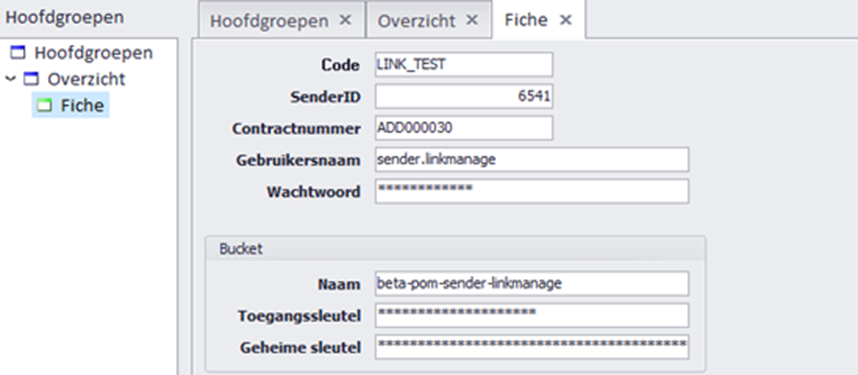Click the Contractnummer field
Screen dimensions: 858x375
pyautogui.click(x=464, y=128)
